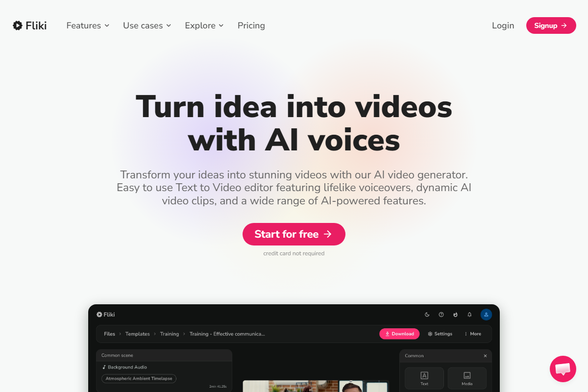Screen dimensions: 588x392
Task: Click the pink Download button in editor
Action: [x=399, y=334]
